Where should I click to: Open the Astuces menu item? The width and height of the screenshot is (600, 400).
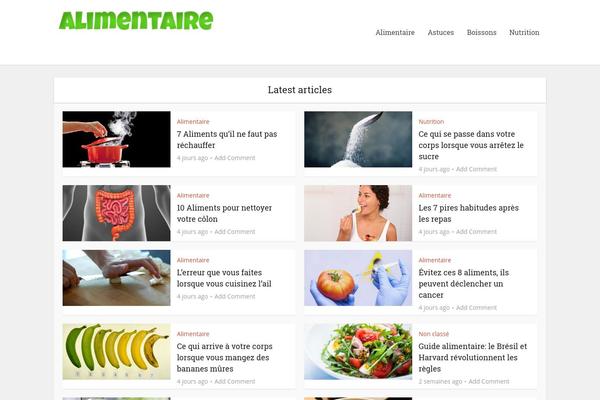point(440,33)
